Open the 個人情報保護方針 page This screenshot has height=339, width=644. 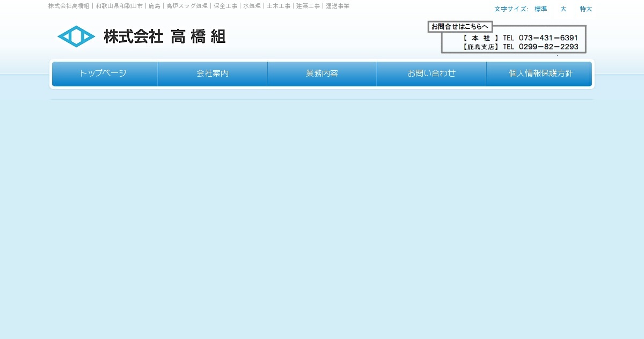pos(539,74)
